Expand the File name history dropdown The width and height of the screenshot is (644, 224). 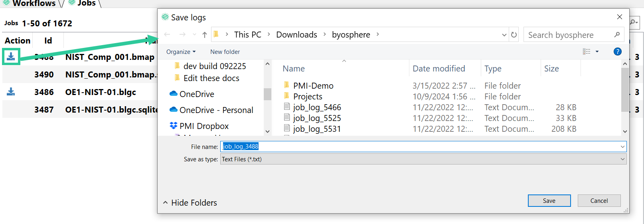622,147
